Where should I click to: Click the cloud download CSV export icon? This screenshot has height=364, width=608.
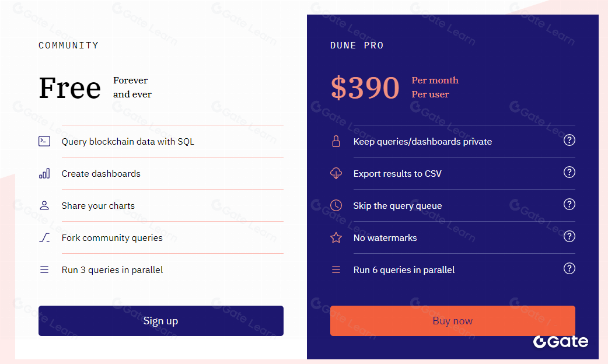(336, 173)
